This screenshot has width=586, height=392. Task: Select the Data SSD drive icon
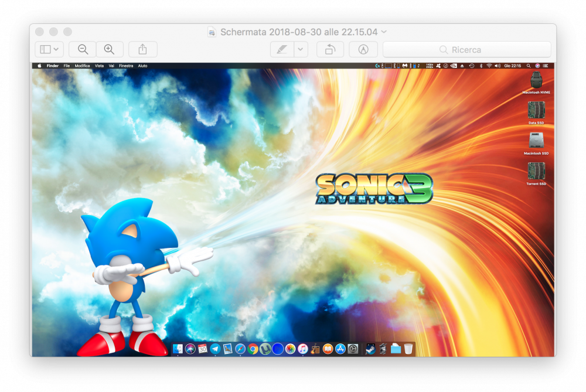[536, 110]
